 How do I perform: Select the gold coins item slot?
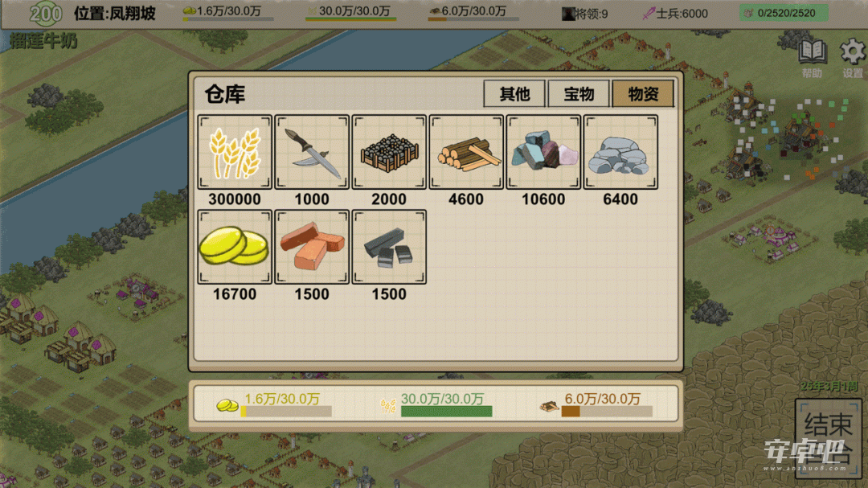pyautogui.click(x=235, y=247)
